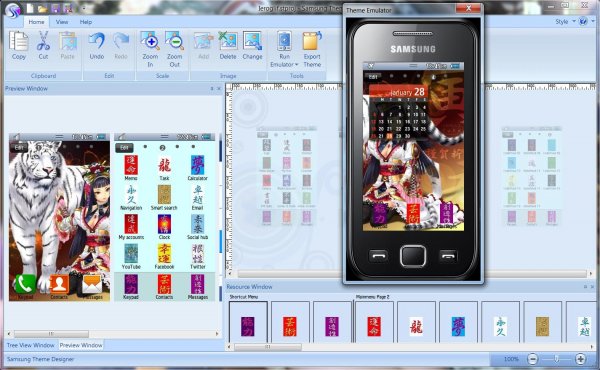Open the Run Emulator dropdown arrow
This screenshot has width=600, height=370.
click(x=297, y=65)
